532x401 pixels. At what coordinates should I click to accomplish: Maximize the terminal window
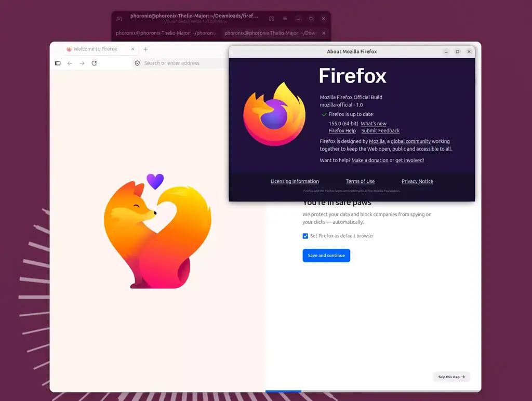point(311,19)
